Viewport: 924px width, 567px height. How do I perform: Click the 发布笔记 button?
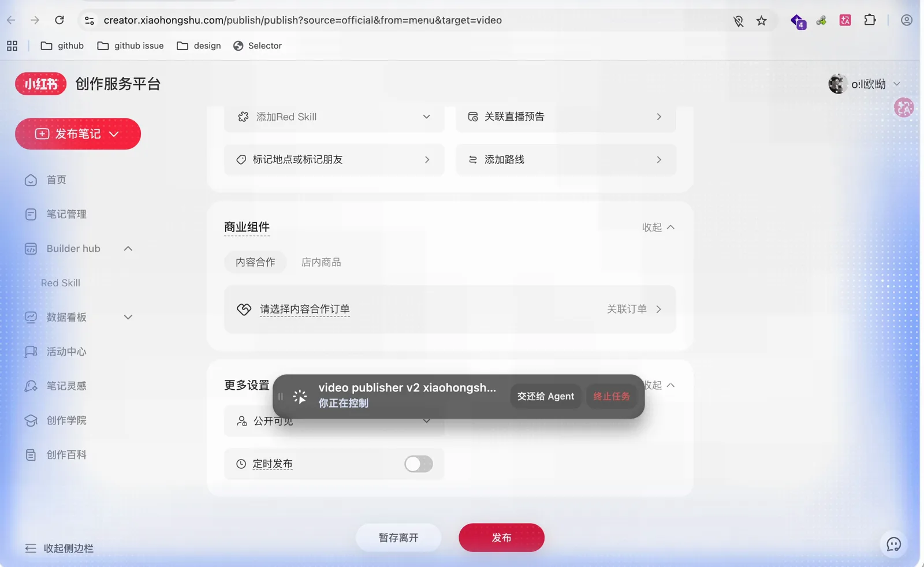pos(78,134)
